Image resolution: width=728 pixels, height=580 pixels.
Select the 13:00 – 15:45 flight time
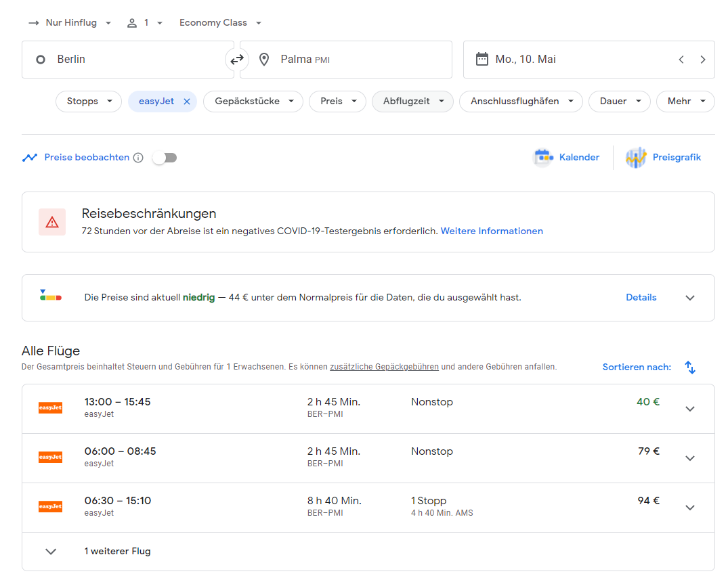tap(117, 402)
